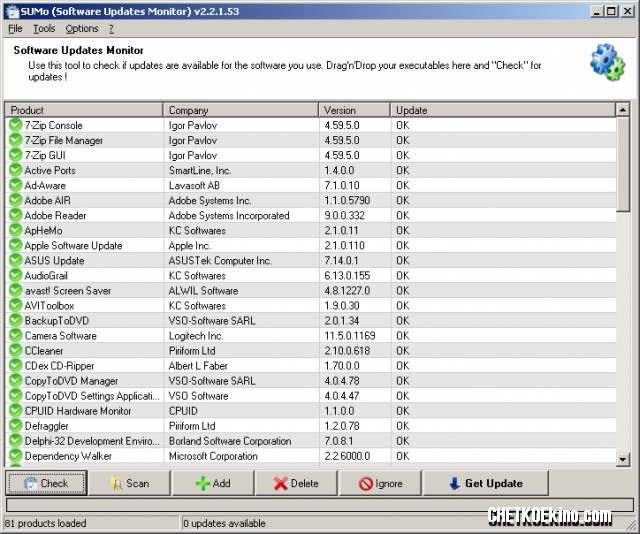640x534 pixels.
Task: Click the green check icon beside 7-Zip Console
Action: (16, 125)
